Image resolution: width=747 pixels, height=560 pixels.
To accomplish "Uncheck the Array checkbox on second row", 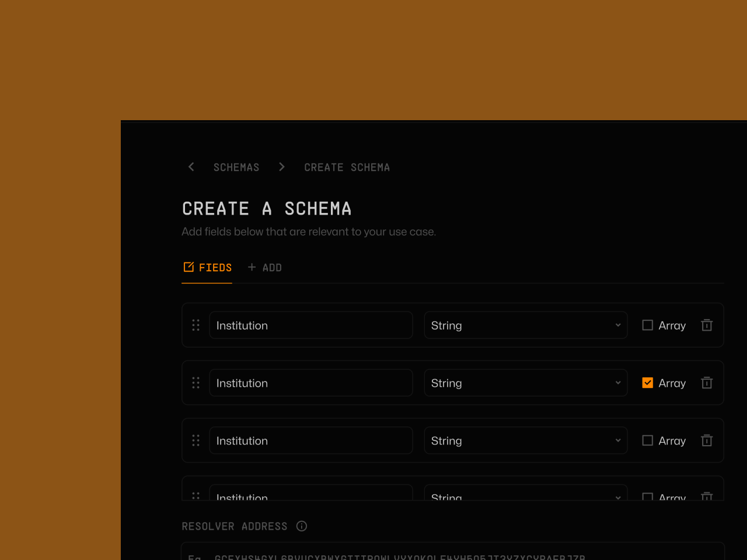I will [x=647, y=383].
